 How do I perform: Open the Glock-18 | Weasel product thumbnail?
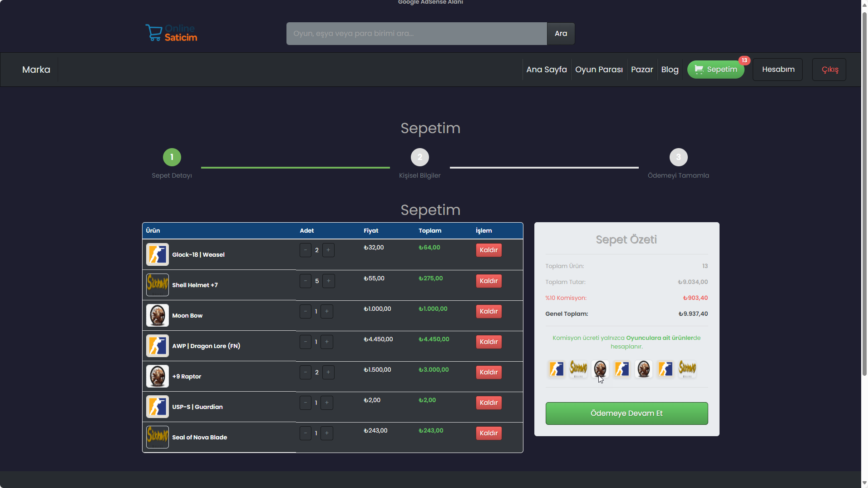158,254
